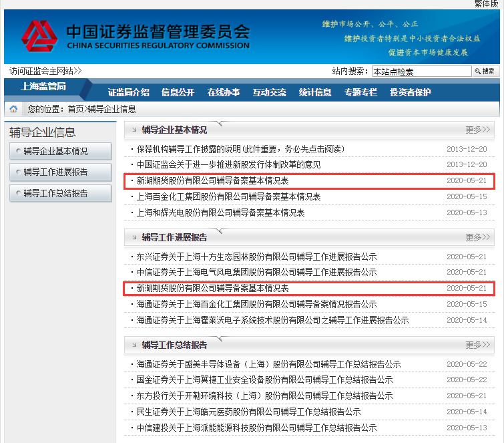Click the home icon in breadcrumb bar
This screenshot has height=443, width=504.
[13, 109]
